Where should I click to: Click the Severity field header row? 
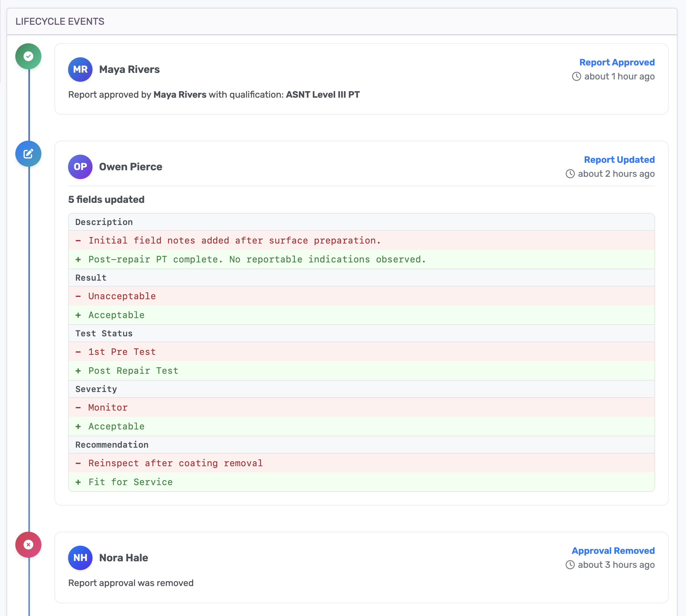pos(361,389)
